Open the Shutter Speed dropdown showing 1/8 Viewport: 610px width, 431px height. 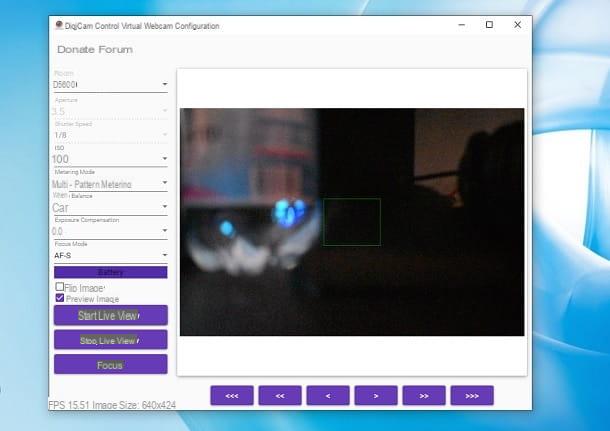110,135
